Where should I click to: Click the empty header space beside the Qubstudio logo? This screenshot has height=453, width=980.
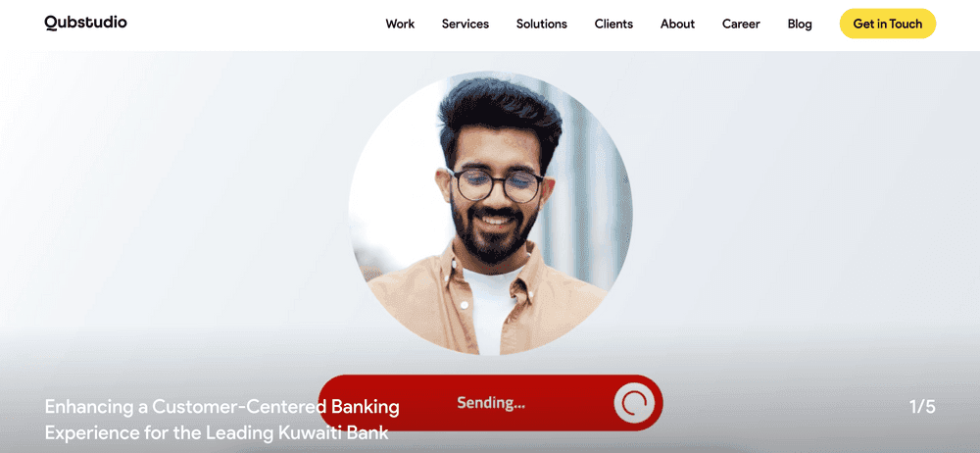[x=250, y=24]
